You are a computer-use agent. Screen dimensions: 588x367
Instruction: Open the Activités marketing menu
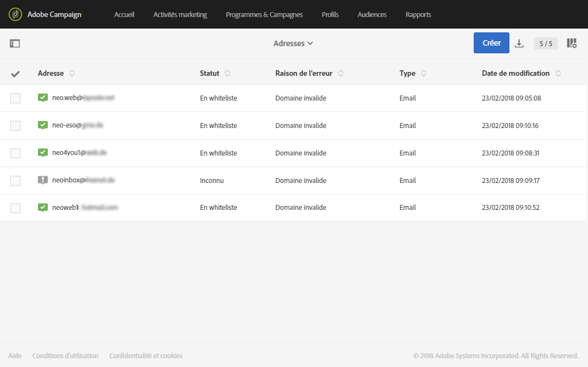[x=180, y=15]
